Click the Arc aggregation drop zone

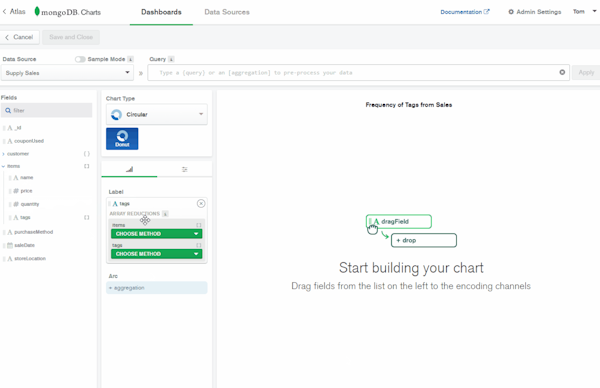point(157,288)
